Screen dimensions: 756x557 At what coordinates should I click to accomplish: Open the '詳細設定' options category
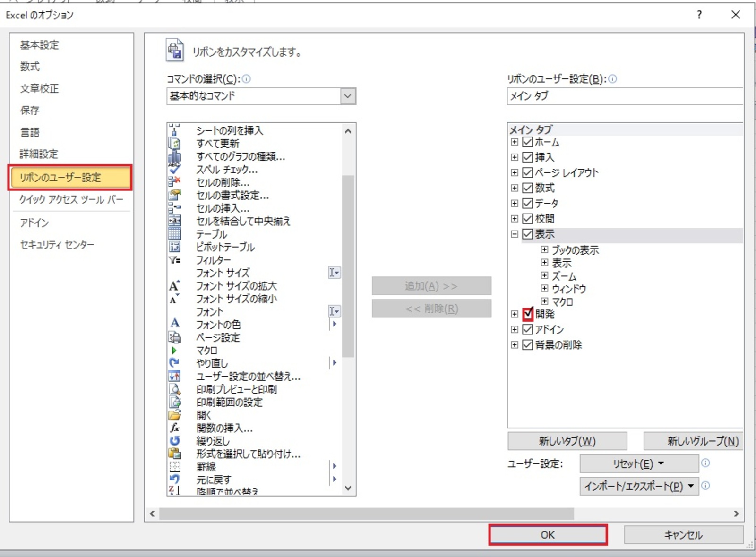(40, 154)
